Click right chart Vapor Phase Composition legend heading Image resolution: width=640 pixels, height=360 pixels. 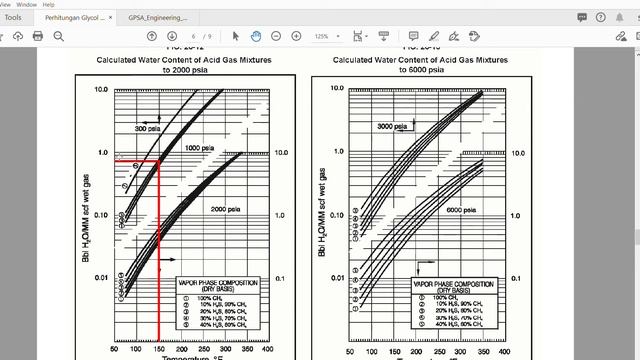[x=453, y=287]
